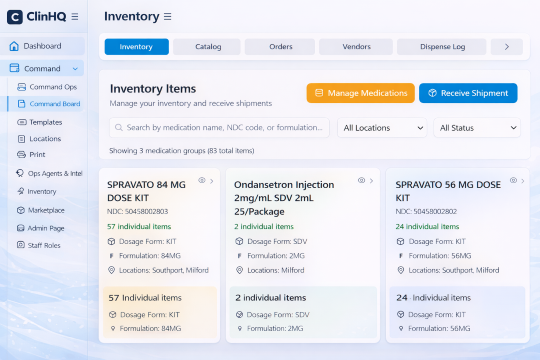Viewport: 540px width, 360px height.
Task: Expand Ondansetron Injection card chevron
Action: [371, 181]
